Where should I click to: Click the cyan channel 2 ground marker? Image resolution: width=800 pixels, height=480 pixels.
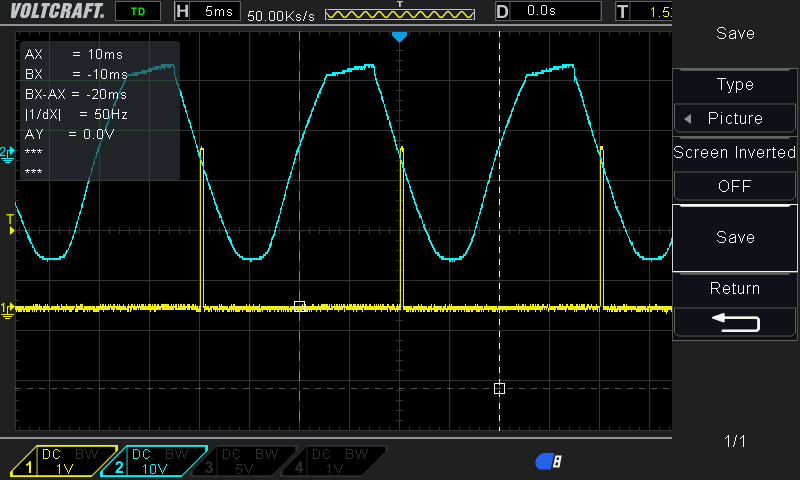(8, 151)
